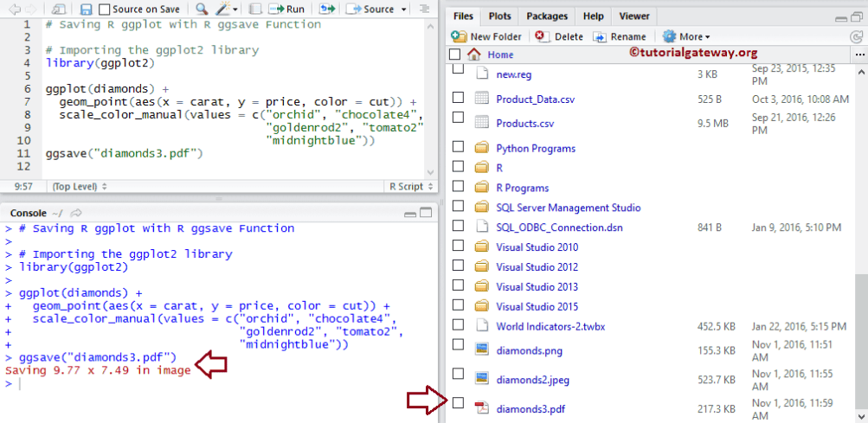Screen dimensions: 868x423
Task: Open the code tools dropdown arrow
Action: [x=236, y=10]
